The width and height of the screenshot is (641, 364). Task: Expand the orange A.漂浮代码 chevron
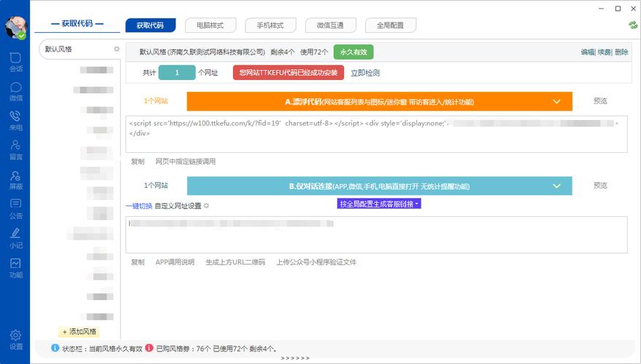point(557,101)
